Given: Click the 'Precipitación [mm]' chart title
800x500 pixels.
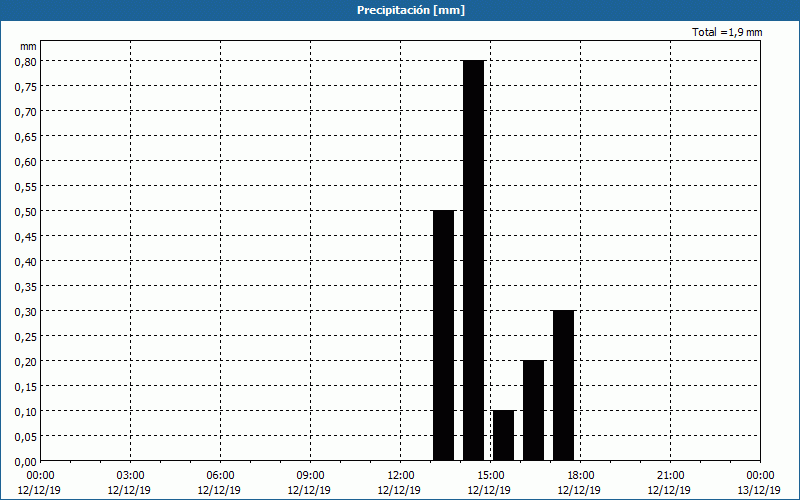Looking at the screenshot, I should [x=411, y=10].
